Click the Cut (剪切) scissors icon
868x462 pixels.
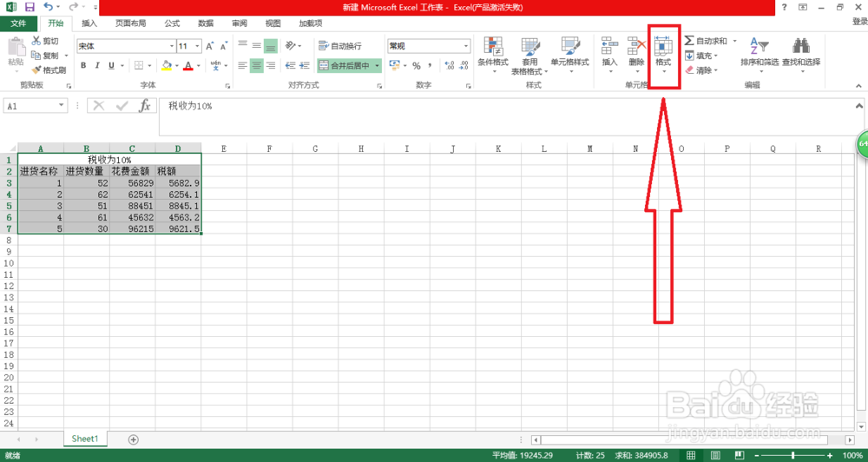click(36, 41)
